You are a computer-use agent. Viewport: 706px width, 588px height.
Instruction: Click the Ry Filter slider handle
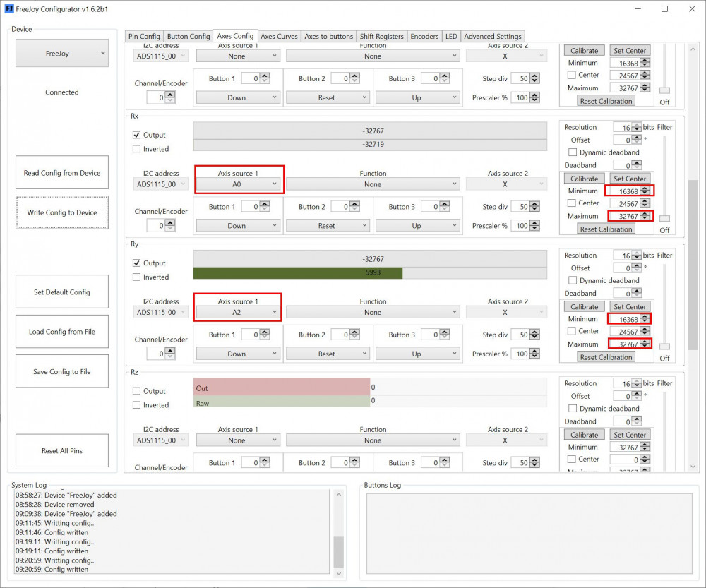pos(664,347)
